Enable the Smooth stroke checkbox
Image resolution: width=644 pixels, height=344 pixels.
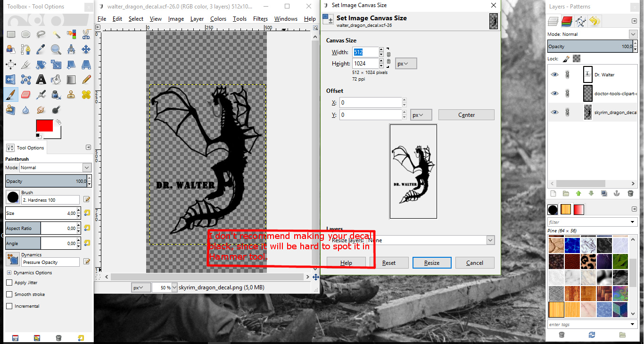pos(9,295)
